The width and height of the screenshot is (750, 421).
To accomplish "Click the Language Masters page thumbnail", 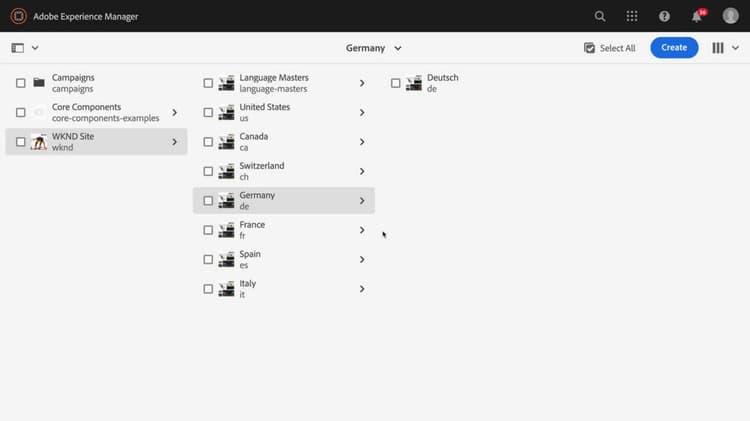I will click(x=227, y=83).
